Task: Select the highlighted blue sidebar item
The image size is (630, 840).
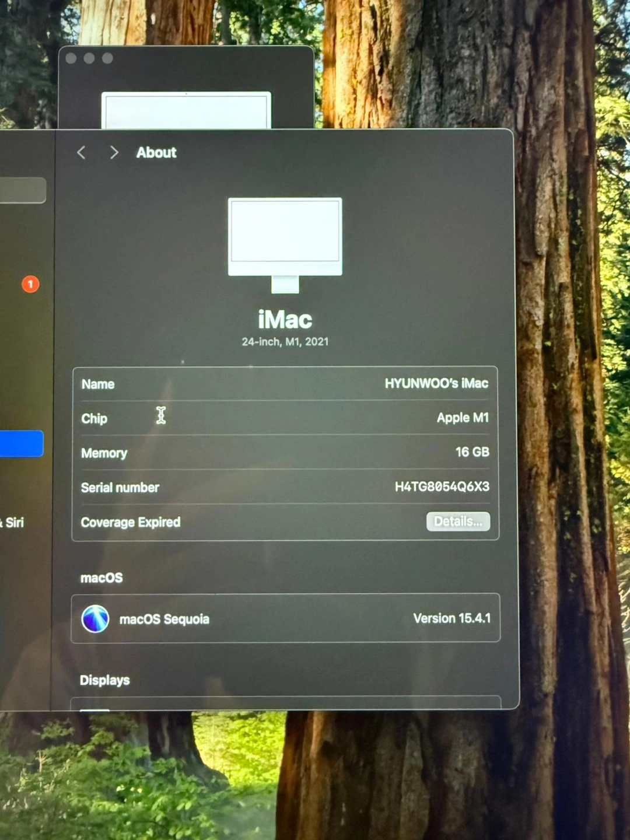Action: pyautogui.click(x=22, y=443)
